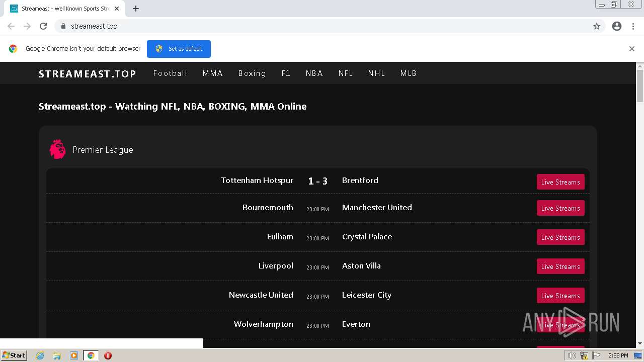Open the Football menu item
This screenshot has height=362, width=644.
click(170, 73)
